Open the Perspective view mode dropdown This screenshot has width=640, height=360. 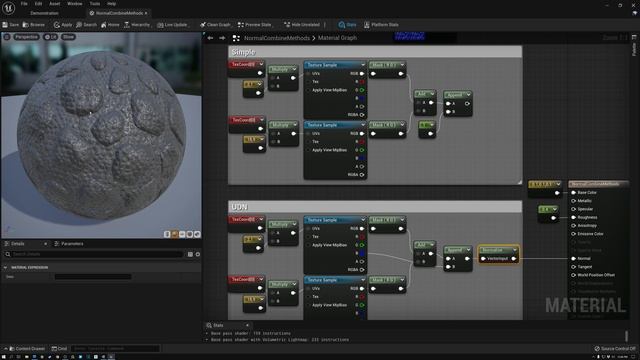(x=27, y=37)
